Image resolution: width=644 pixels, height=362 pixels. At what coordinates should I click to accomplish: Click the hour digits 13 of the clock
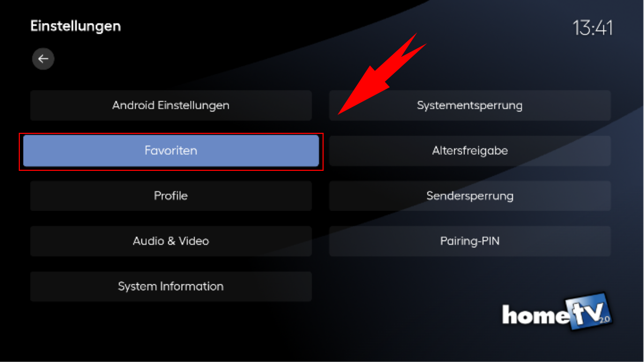click(x=581, y=28)
